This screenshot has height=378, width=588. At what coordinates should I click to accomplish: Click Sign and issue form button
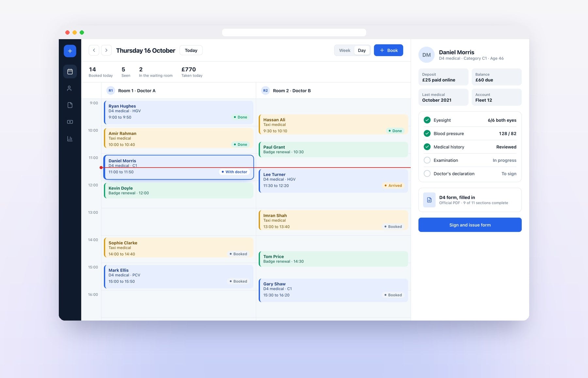click(x=470, y=225)
